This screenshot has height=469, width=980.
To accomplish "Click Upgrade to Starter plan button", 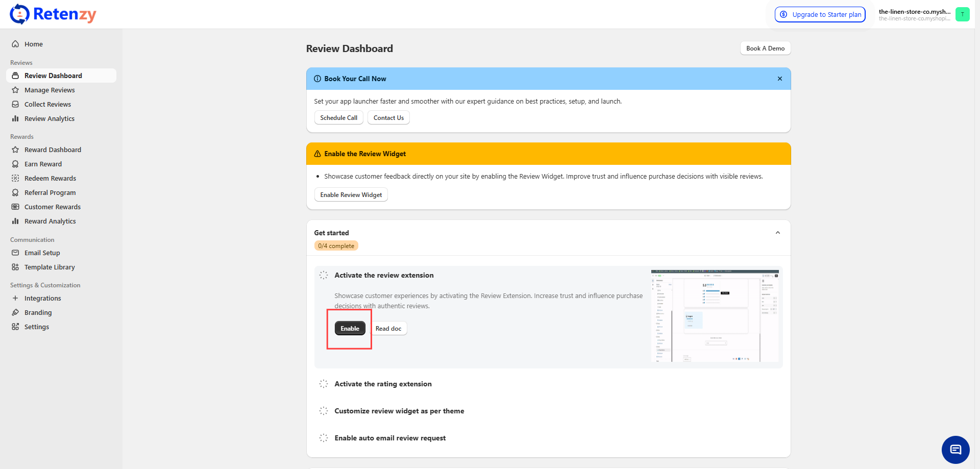I will [820, 14].
